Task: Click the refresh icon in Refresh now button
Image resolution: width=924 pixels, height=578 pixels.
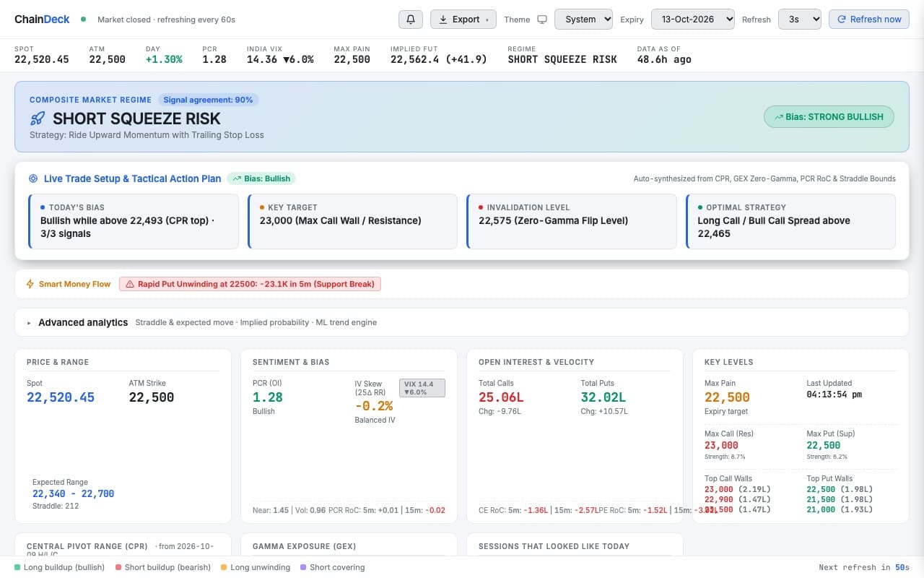Action: (x=842, y=20)
